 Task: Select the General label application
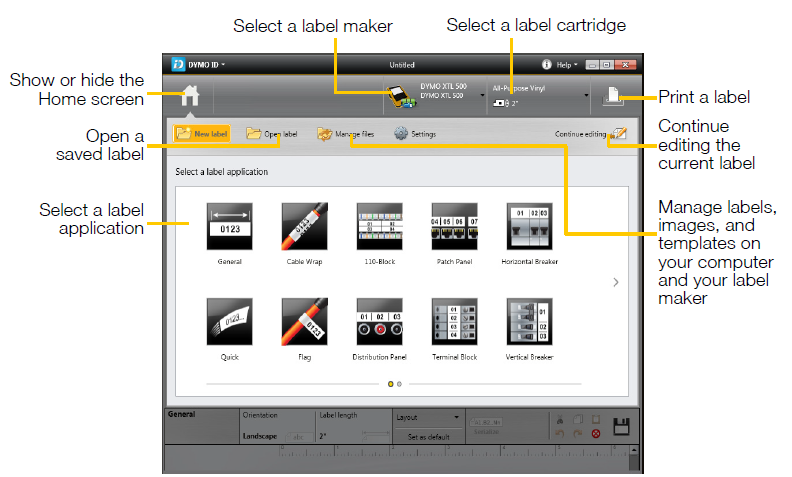(x=229, y=226)
